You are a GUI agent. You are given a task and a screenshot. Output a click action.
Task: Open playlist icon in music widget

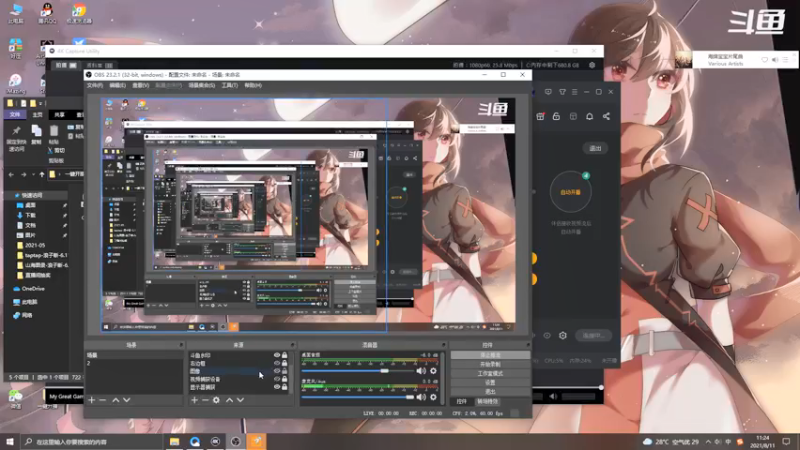(785, 60)
